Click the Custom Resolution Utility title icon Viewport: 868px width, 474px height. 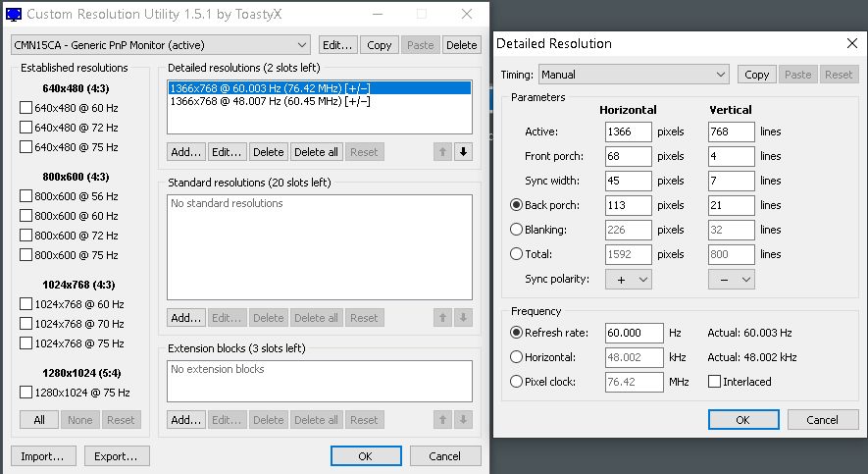click(x=13, y=15)
